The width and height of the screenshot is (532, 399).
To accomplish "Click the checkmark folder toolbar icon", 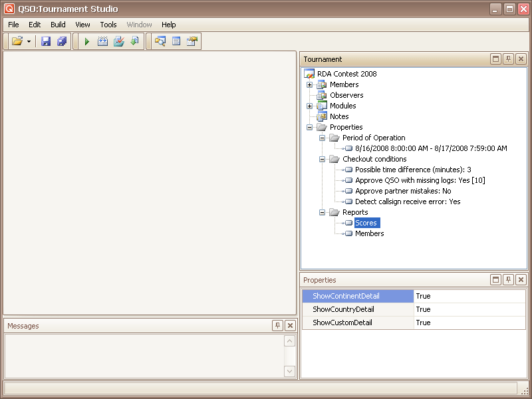I will click(119, 41).
